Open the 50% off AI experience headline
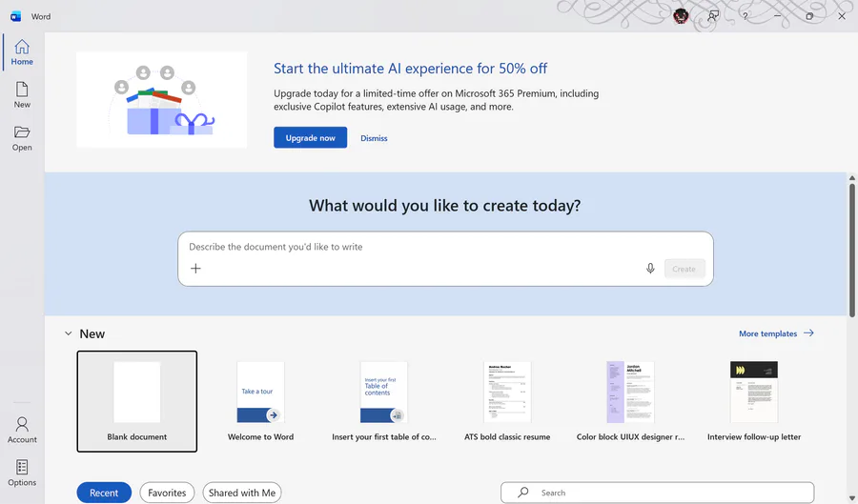The image size is (858, 504). click(410, 69)
